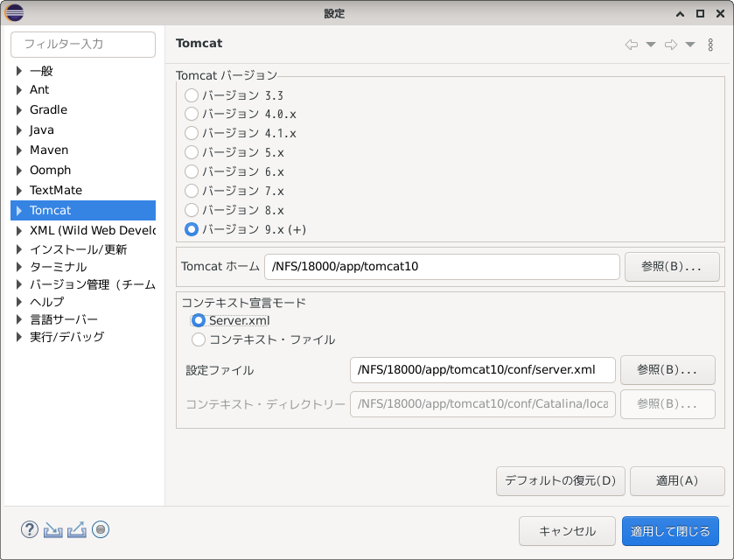Open the help question mark icon
The image size is (734, 560).
[x=30, y=529]
